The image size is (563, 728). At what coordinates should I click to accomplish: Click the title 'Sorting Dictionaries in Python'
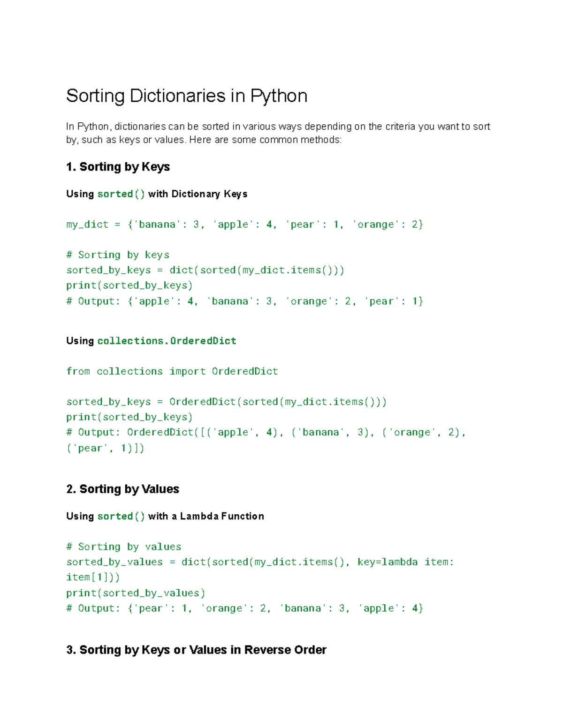[187, 96]
